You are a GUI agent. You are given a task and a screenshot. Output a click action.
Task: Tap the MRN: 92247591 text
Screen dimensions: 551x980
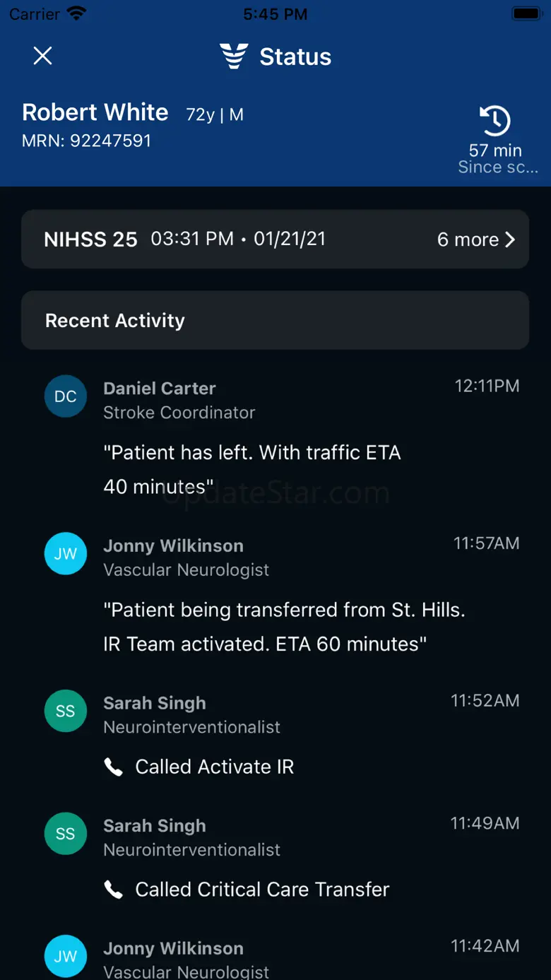click(87, 141)
